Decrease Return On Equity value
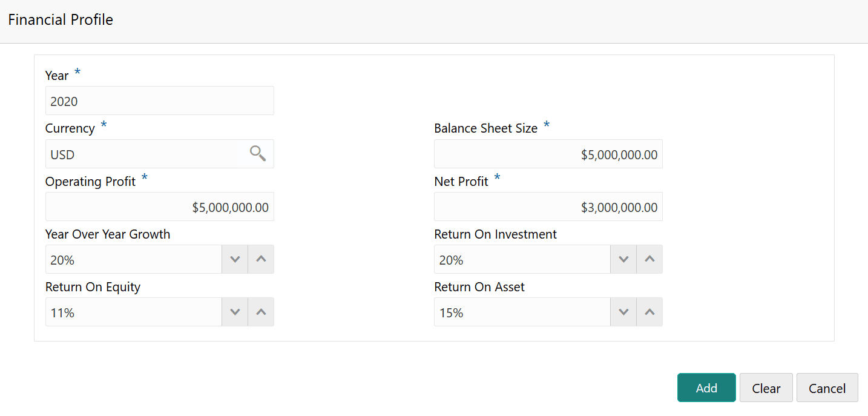This screenshot has width=868, height=416. point(235,312)
